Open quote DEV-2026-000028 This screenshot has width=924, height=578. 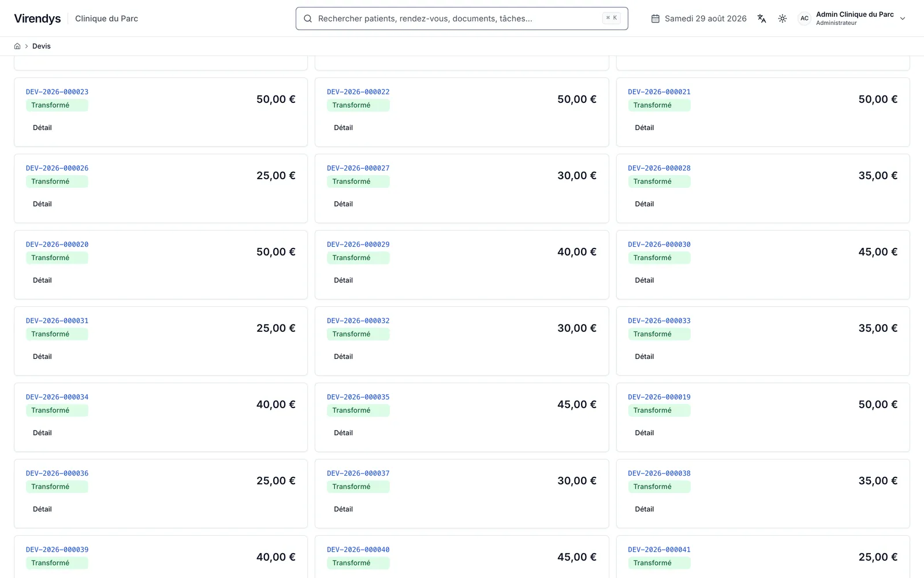pyautogui.click(x=659, y=168)
